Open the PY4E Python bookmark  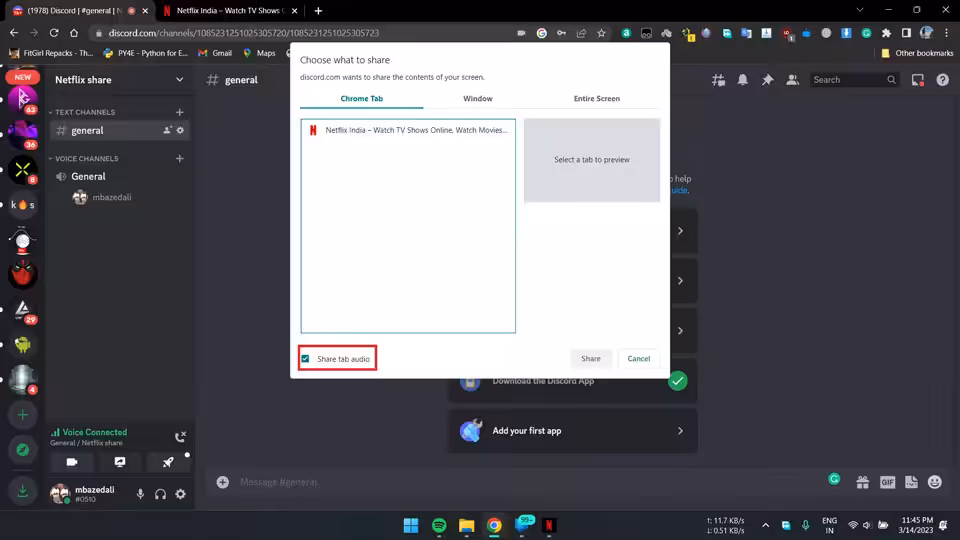[x=145, y=53]
